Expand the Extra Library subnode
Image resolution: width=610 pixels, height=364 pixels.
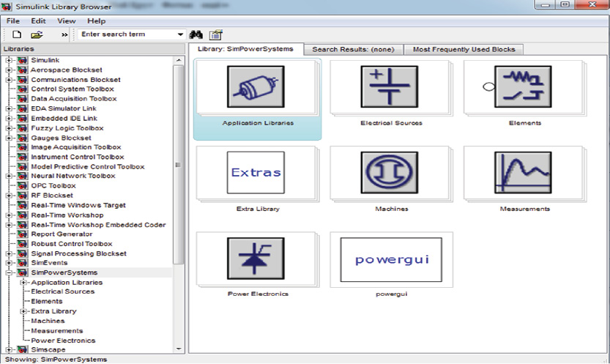click(23, 311)
